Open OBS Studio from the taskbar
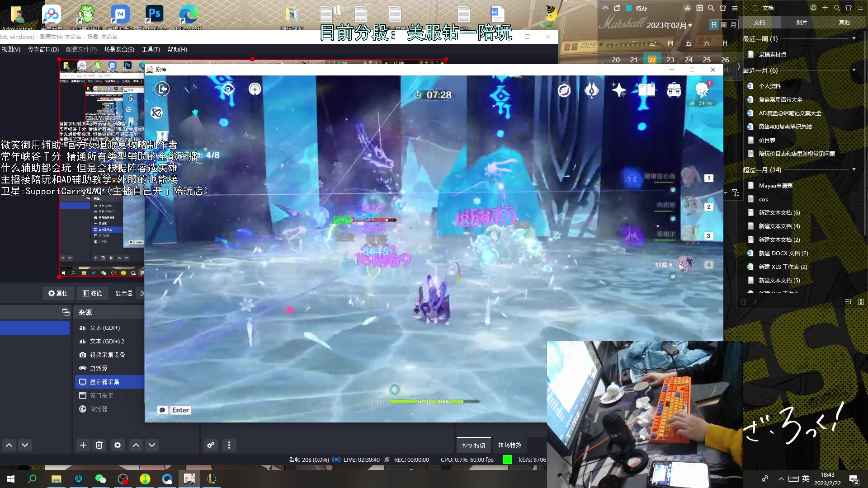868x488 pixels. 123,479
